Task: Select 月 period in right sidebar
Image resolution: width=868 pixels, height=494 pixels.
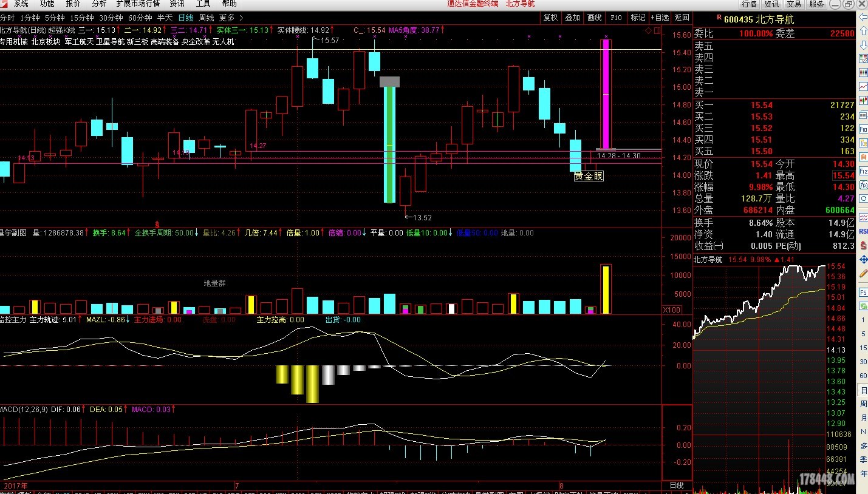Action: click(863, 418)
